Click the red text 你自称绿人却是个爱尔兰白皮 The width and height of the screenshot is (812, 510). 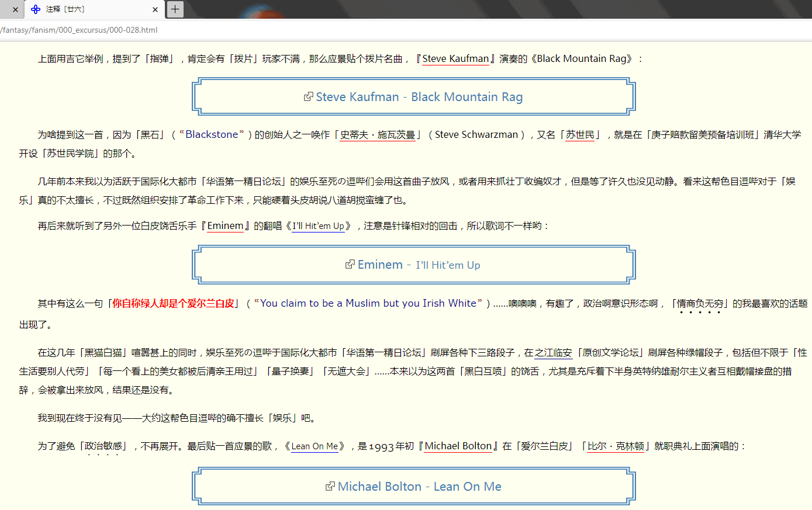pos(173,303)
